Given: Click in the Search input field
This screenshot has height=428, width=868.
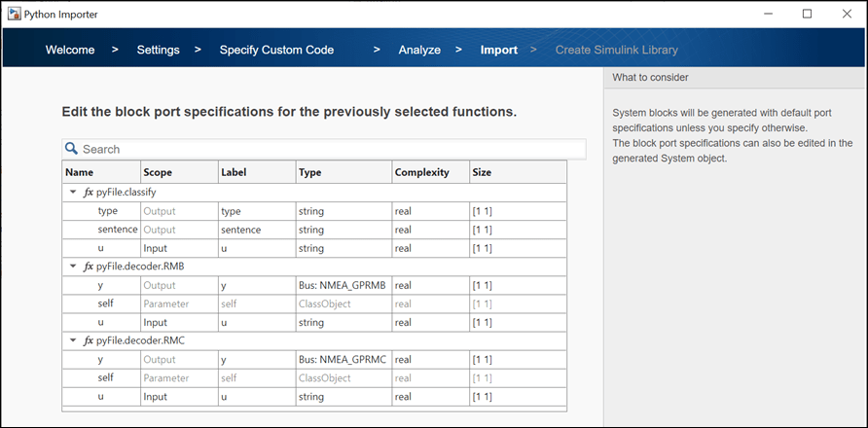Looking at the screenshot, I should click(x=331, y=149).
